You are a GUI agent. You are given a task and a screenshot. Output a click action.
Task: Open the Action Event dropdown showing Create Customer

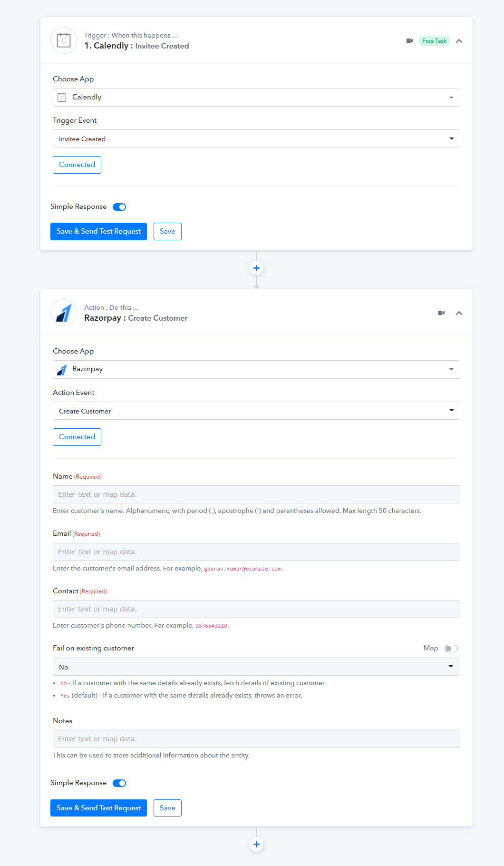[256, 411]
